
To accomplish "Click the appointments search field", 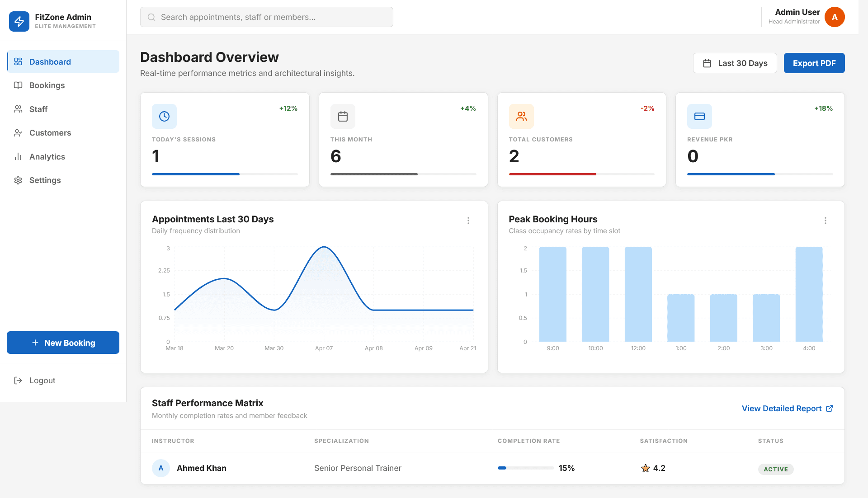I will click(266, 17).
